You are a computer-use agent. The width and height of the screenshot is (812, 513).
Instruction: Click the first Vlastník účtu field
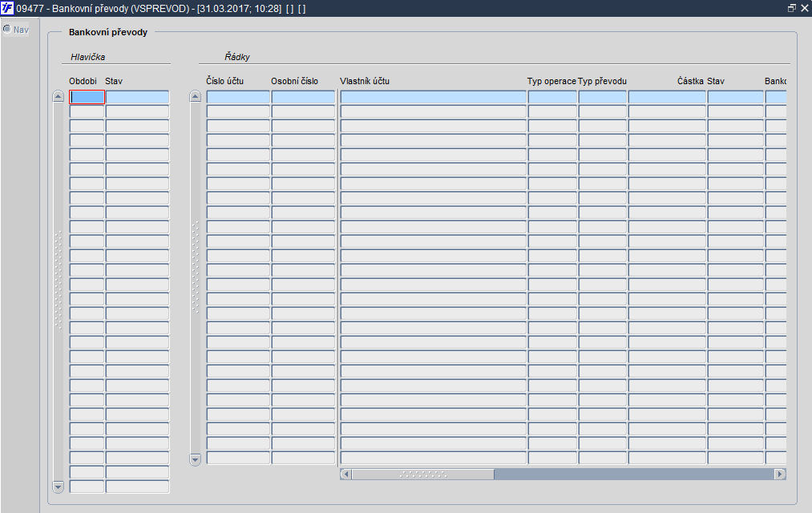pos(433,97)
